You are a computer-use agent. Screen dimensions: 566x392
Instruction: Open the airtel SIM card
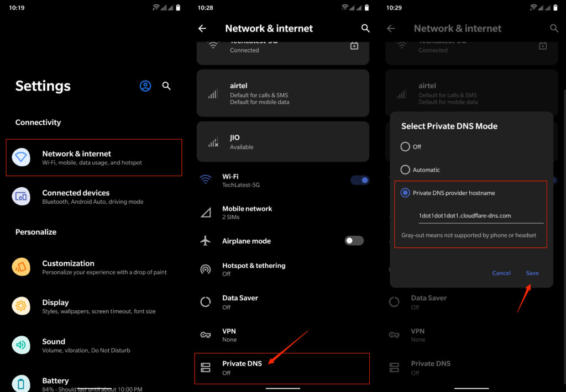(x=283, y=93)
